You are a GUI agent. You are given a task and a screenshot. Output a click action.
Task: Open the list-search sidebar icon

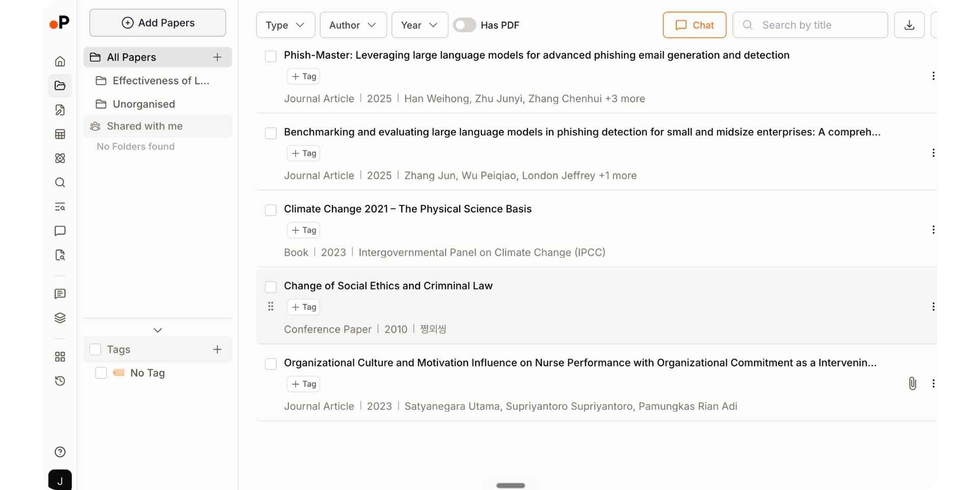tap(60, 207)
